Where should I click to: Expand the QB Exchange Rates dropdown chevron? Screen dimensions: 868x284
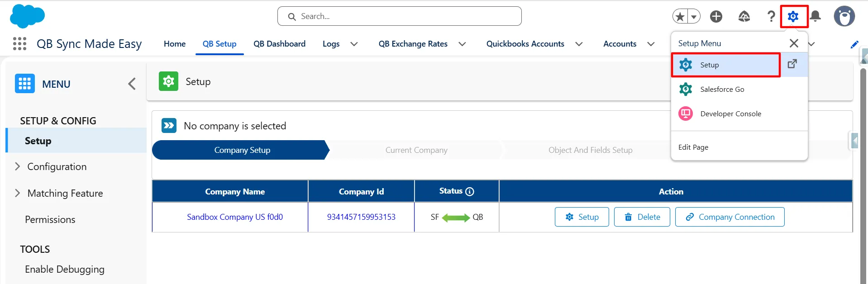(x=462, y=44)
